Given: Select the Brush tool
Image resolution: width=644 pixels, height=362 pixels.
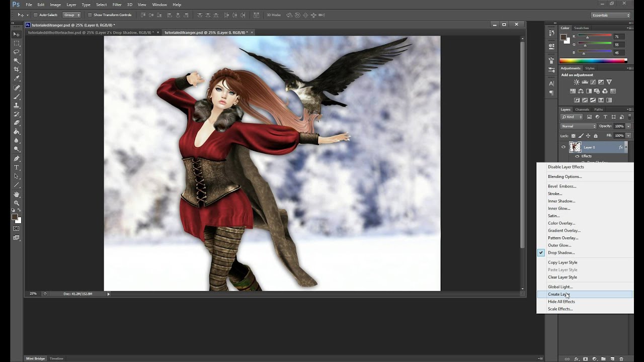Looking at the screenshot, I should (17, 97).
